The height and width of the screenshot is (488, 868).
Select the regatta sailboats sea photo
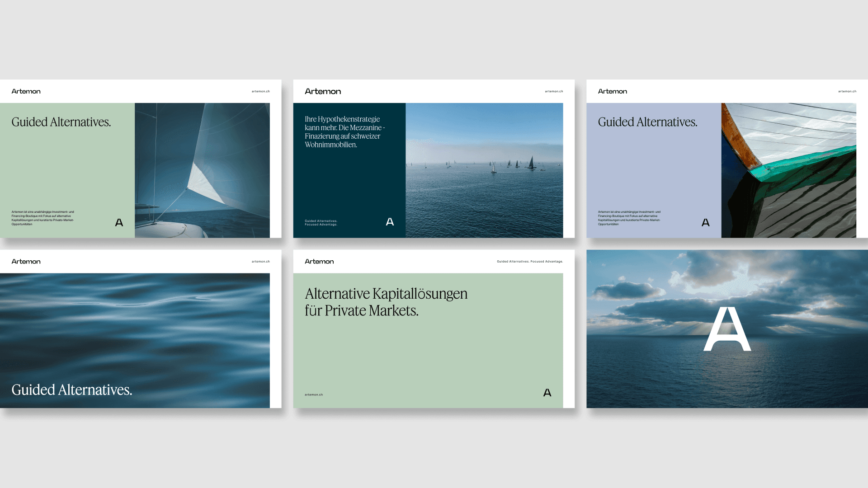484,170
